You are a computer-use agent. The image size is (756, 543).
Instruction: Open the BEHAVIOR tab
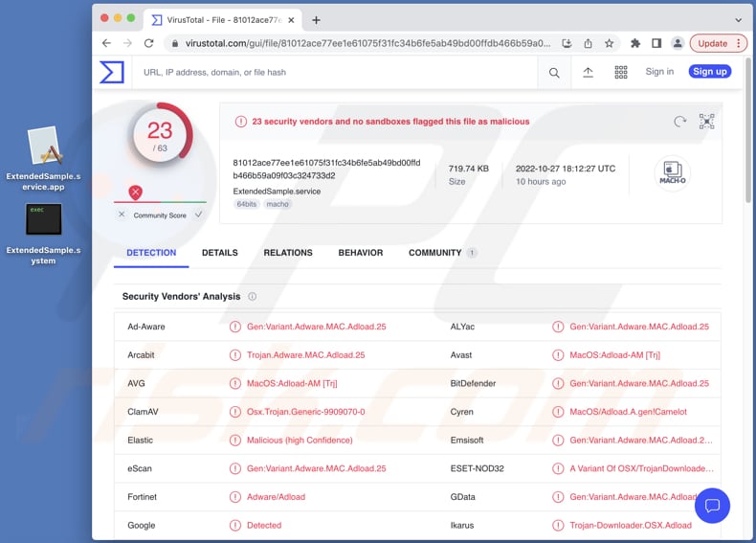(361, 253)
